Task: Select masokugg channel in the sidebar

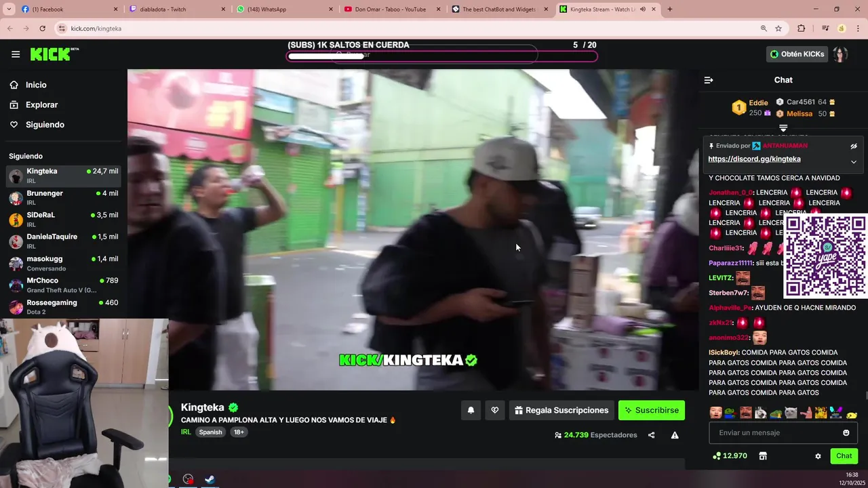Action: pos(63,263)
